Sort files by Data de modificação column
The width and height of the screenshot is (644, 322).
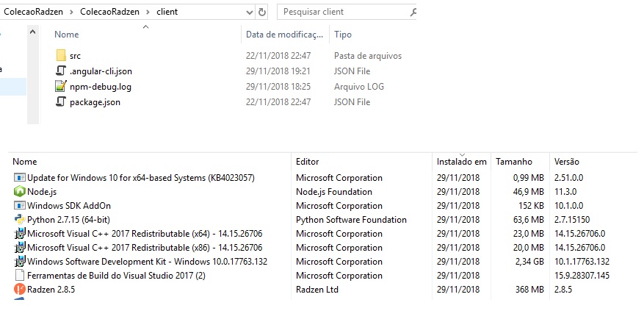[x=285, y=35]
